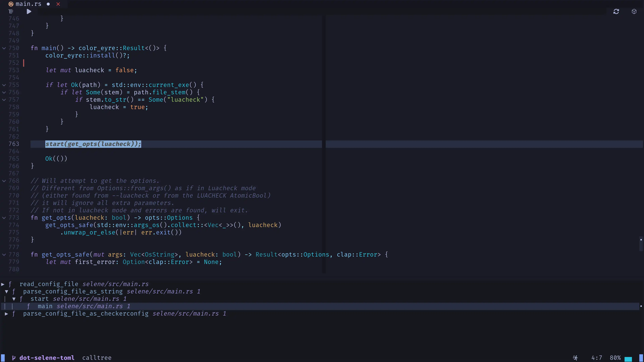644x362 pixels.
Task: Collapse the fold at line 750 fn main
Action: (x=4, y=48)
